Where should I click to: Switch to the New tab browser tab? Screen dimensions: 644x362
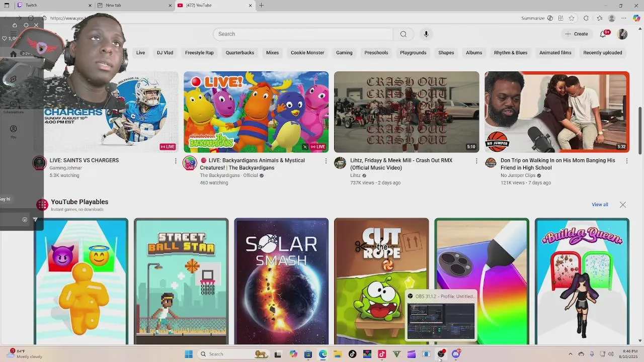tap(134, 5)
